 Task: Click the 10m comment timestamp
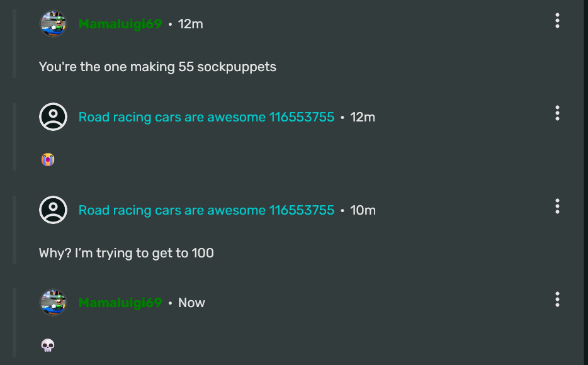(363, 210)
